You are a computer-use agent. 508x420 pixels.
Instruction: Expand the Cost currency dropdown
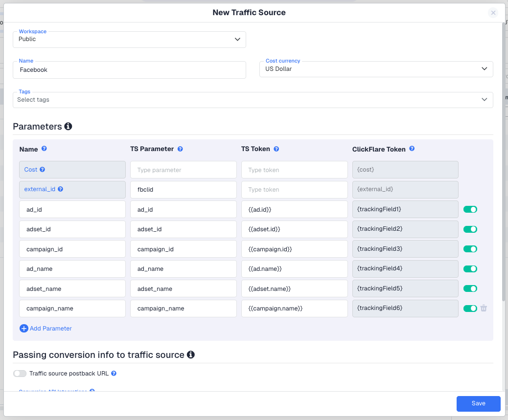pos(376,69)
